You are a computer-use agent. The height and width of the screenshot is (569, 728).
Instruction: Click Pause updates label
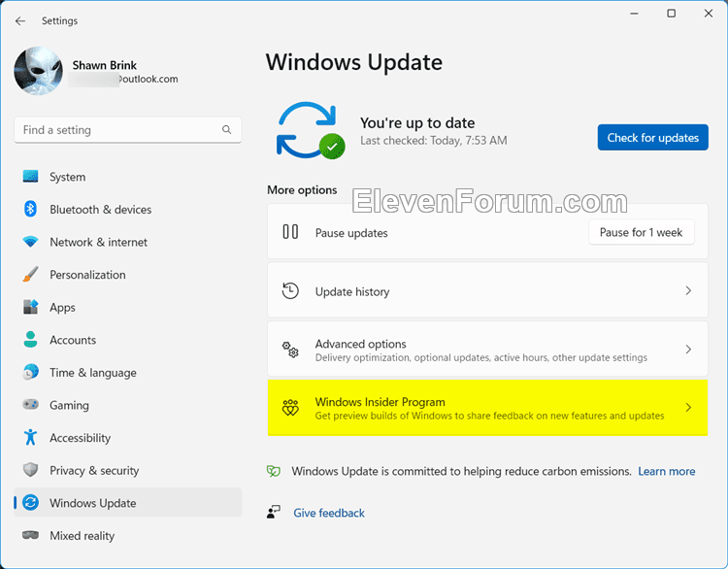[x=351, y=233]
